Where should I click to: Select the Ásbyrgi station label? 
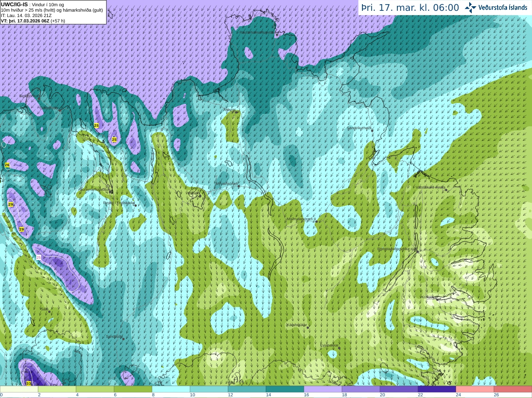coord(229,110)
